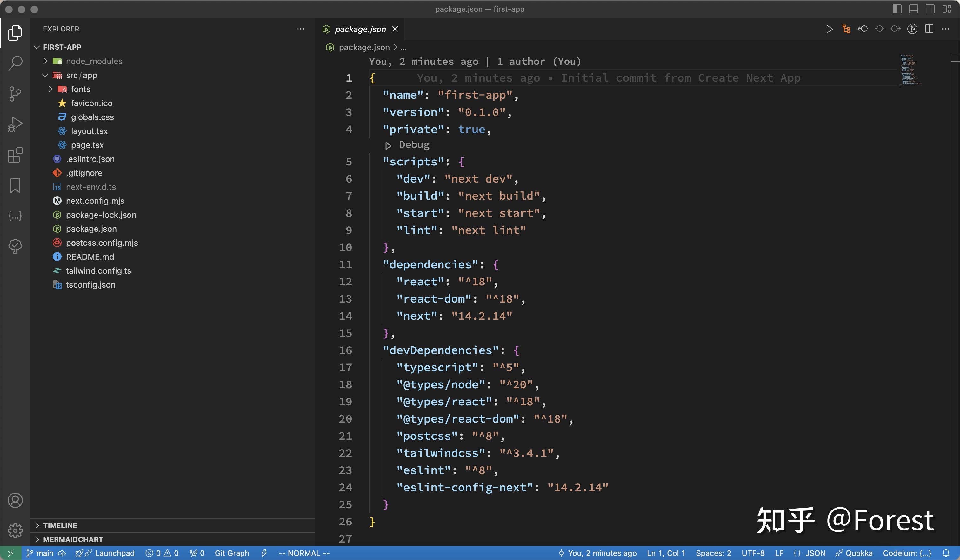Click the remote window icon in status bar
The width and height of the screenshot is (960, 560).
(x=11, y=553)
